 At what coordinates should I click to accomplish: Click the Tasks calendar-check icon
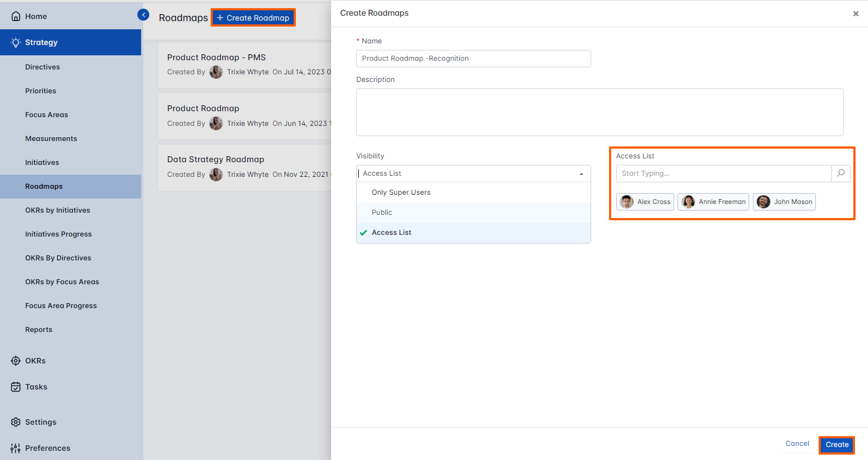click(x=16, y=387)
